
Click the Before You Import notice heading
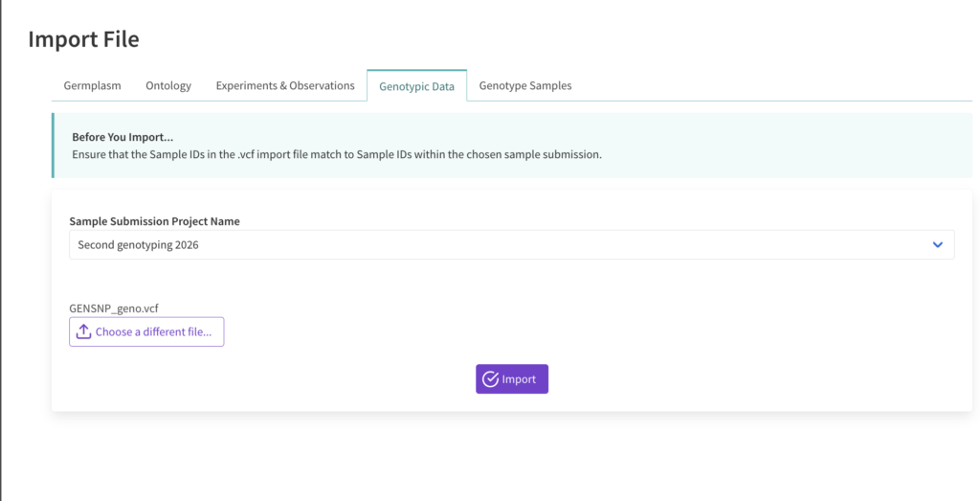tap(122, 137)
